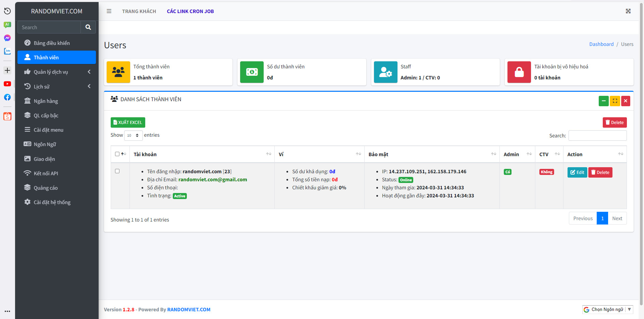This screenshot has width=644, height=319.
Task: Open Ngôn Ngữ in the sidebar
Action: [57, 144]
